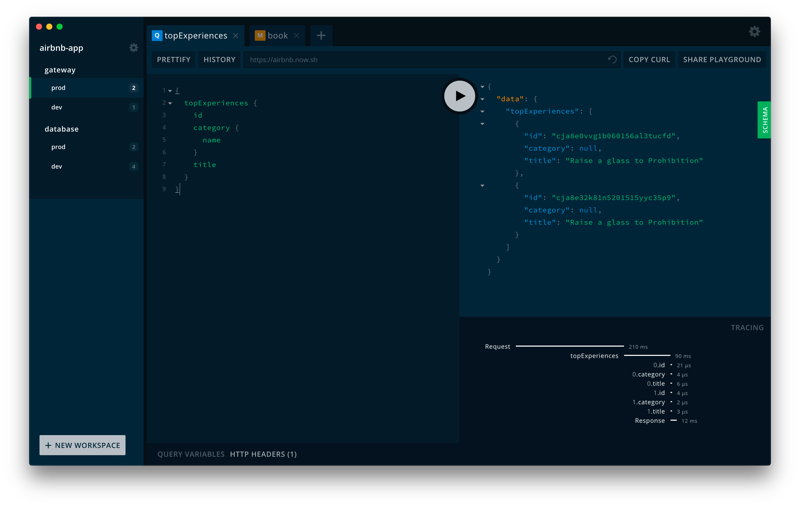Viewport: 800px width, 507px height.
Task: Open the Playground settings gear icon
Action: click(x=754, y=32)
